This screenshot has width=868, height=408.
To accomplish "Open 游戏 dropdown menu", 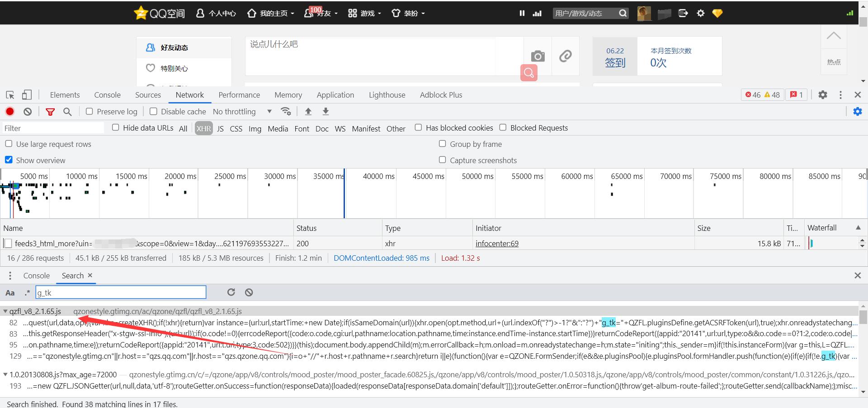I will [x=364, y=13].
